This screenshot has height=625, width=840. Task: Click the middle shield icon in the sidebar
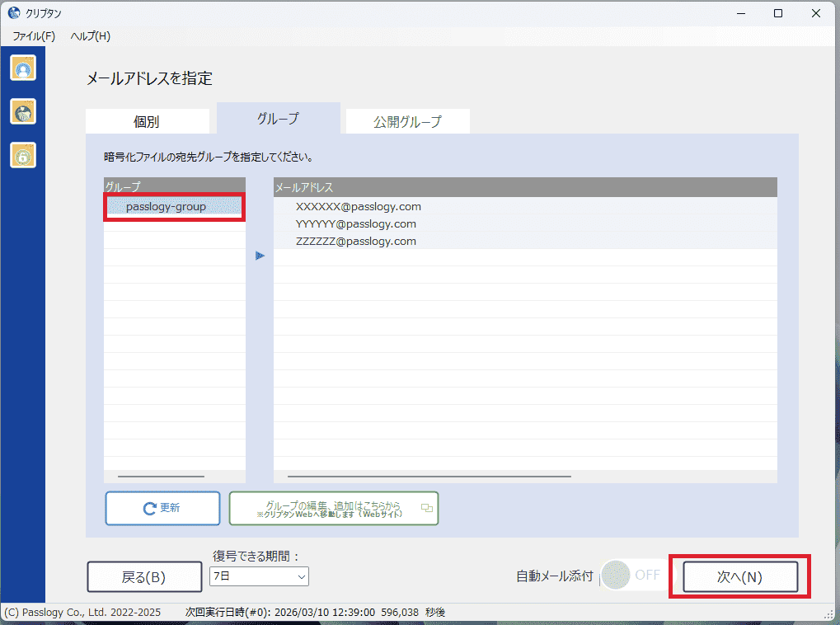point(23,111)
